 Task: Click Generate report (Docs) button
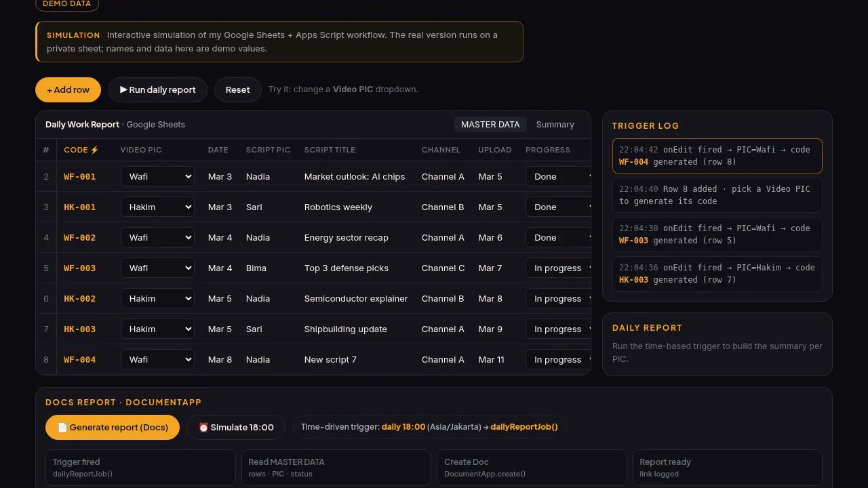[113, 427]
